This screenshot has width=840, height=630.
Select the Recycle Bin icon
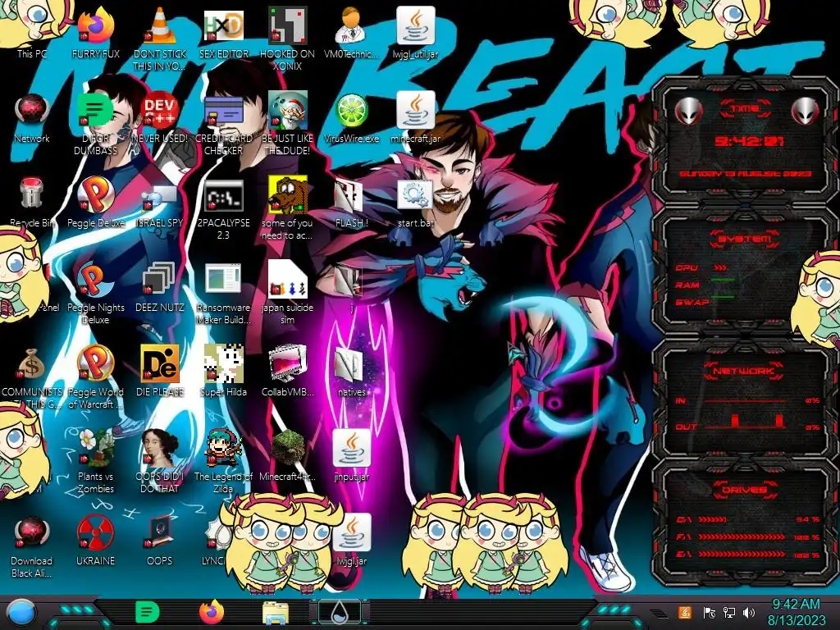tap(32, 202)
